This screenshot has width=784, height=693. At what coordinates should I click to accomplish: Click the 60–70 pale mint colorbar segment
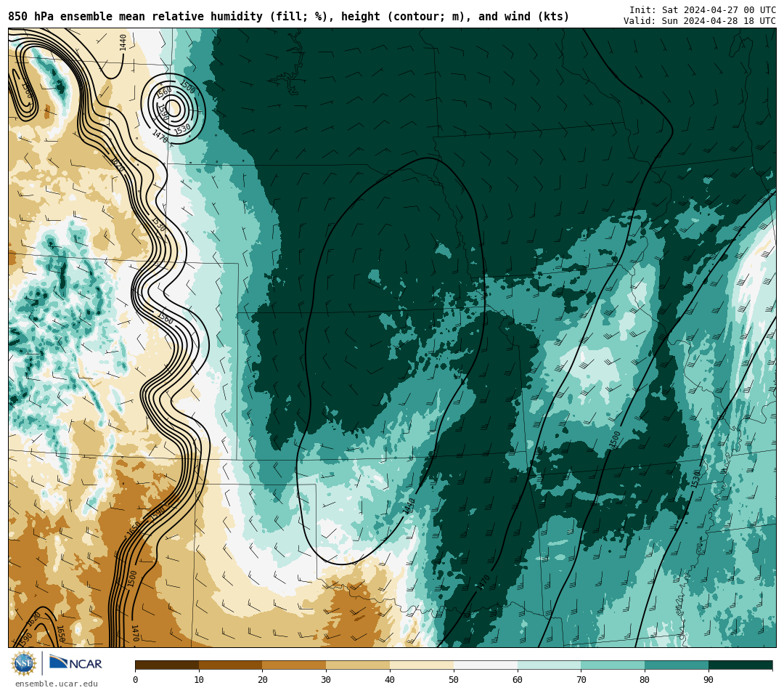[x=550, y=665]
